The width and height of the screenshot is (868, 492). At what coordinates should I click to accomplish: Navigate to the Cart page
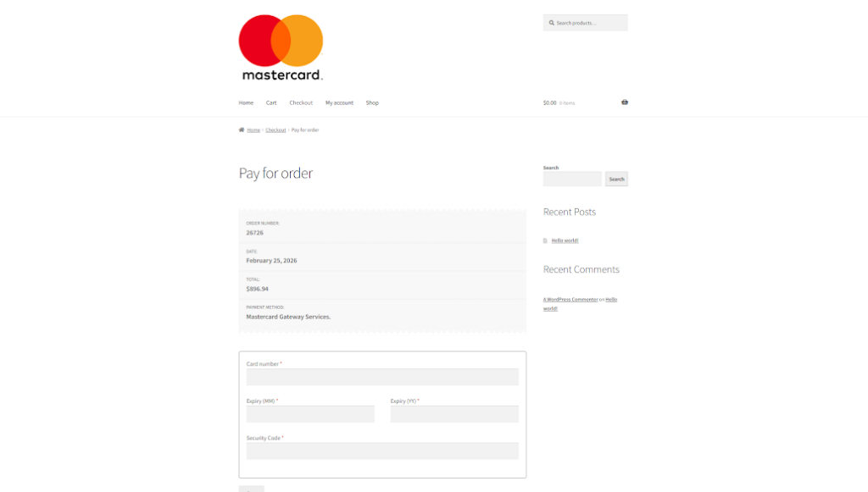point(271,102)
